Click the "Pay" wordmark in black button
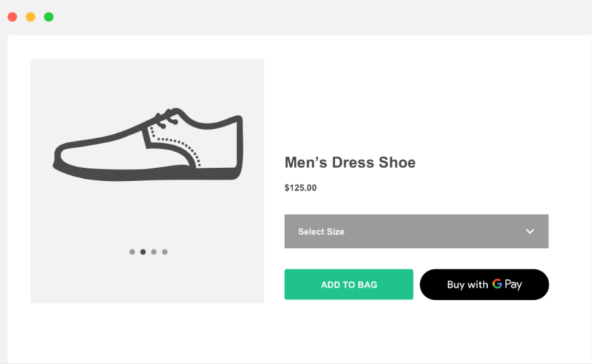 tap(514, 285)
